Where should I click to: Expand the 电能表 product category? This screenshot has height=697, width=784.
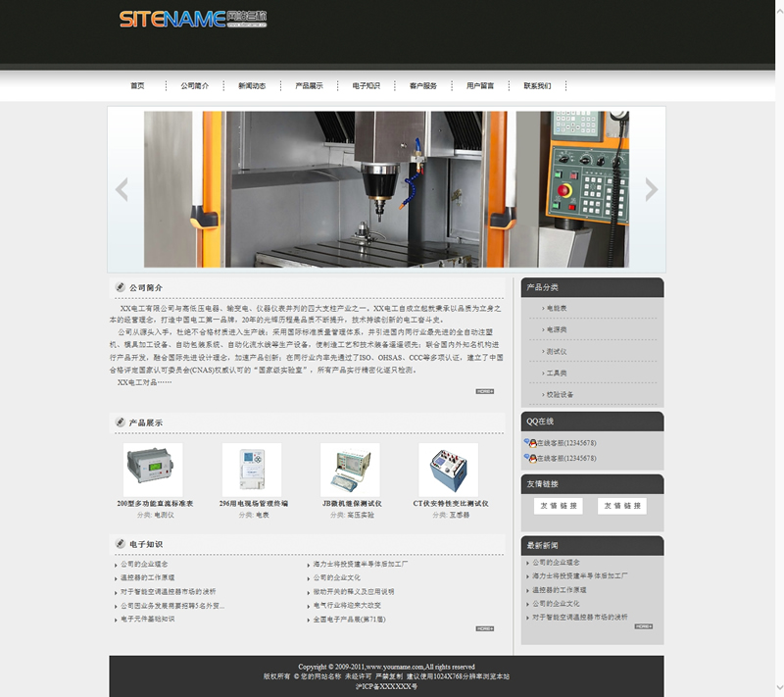tap(557, 309)
